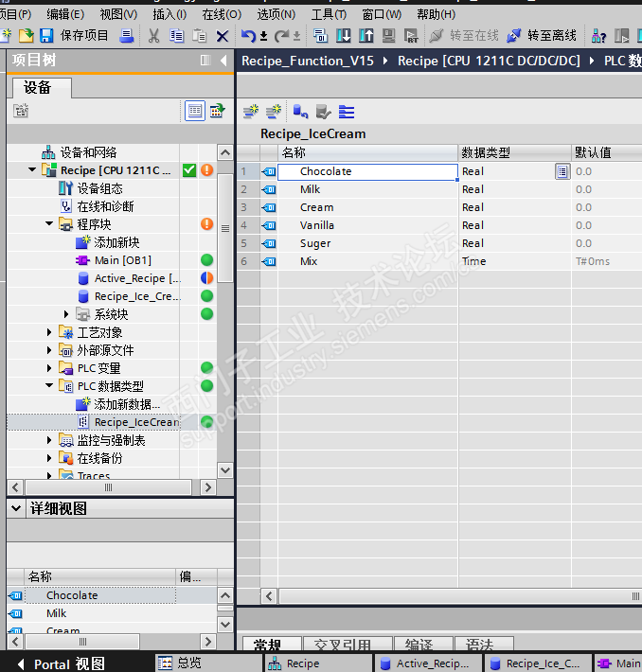Click the Recipe_Ice_C... editor tab in taskbar

538,663
